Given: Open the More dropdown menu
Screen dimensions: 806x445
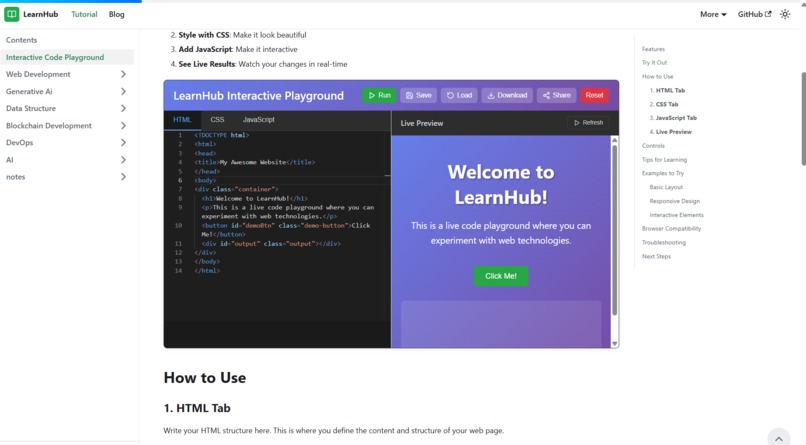Looking at the screenshot, I should coord(713,14).
